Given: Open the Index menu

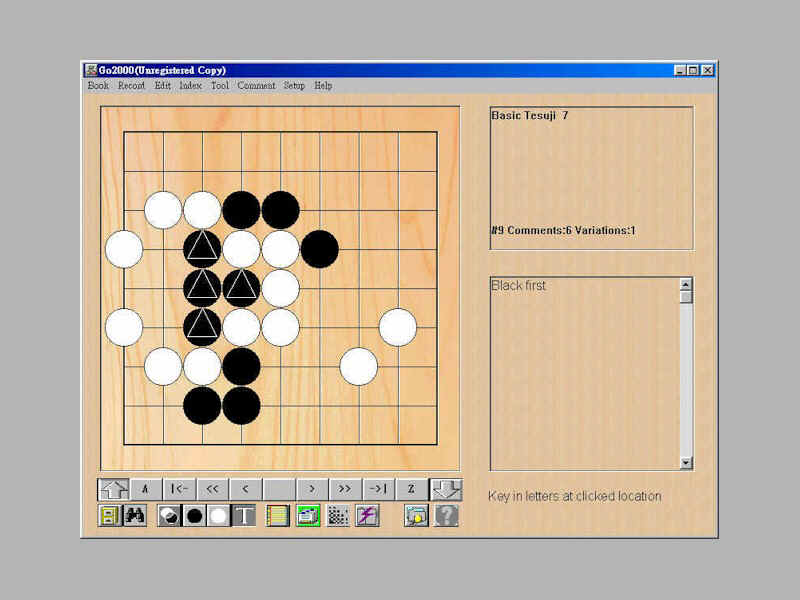Looking at the screenshot, I should (x=191, y=86).
